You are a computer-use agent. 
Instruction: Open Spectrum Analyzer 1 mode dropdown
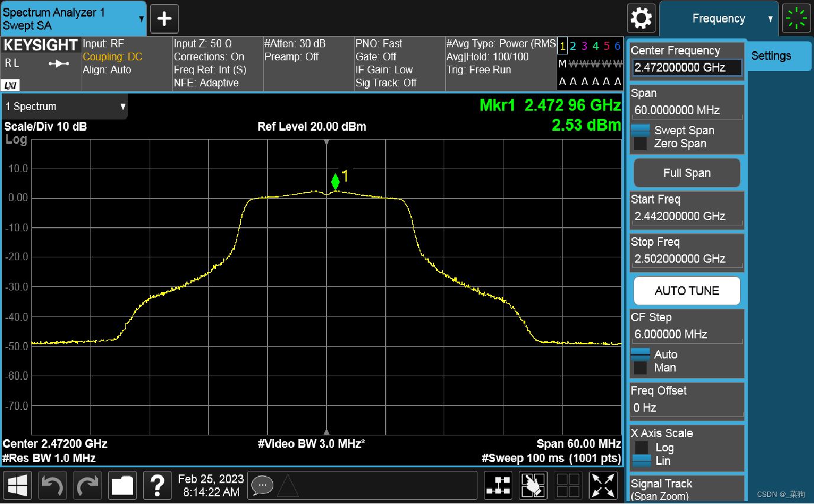[73, 19]
